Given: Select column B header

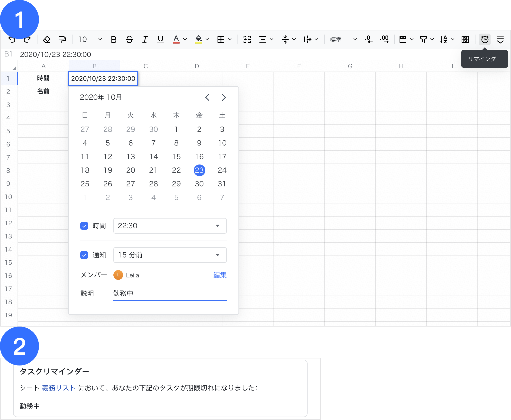Looking at the screenshot, I should coord(94,66).
